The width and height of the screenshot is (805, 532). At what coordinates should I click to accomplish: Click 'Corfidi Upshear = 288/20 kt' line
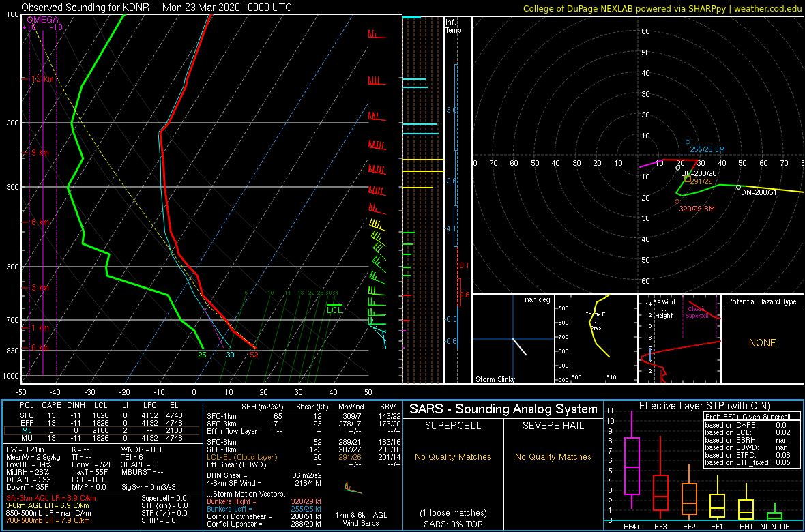(264, 524)
